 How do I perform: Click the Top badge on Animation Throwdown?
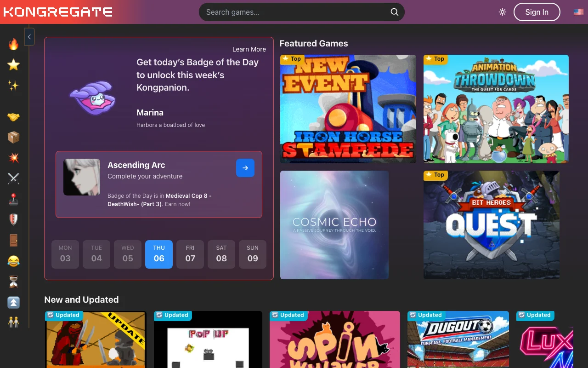point(435,59)
